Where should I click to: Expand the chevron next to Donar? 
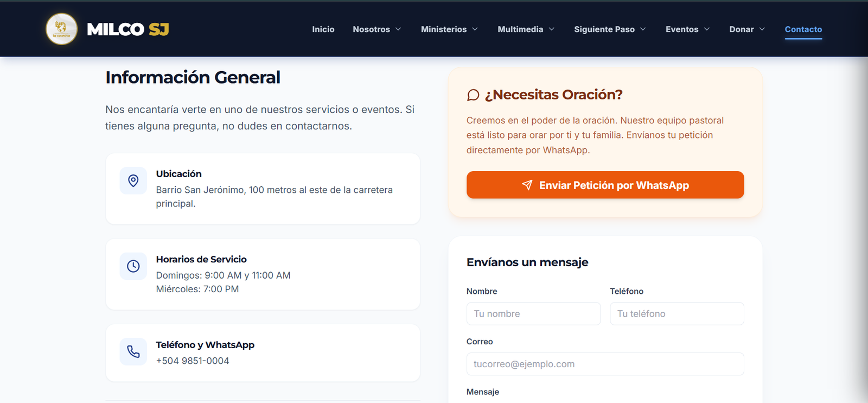[x=762, y=29]
